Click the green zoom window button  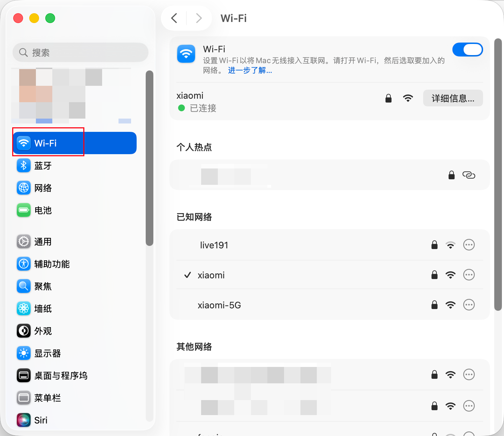click(50, 18)
